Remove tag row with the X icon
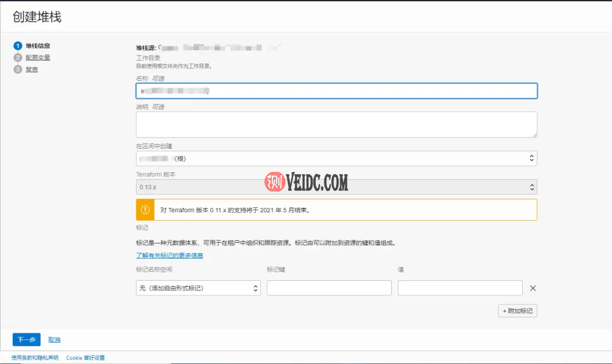Screen dimensions: 612x364 532,288
